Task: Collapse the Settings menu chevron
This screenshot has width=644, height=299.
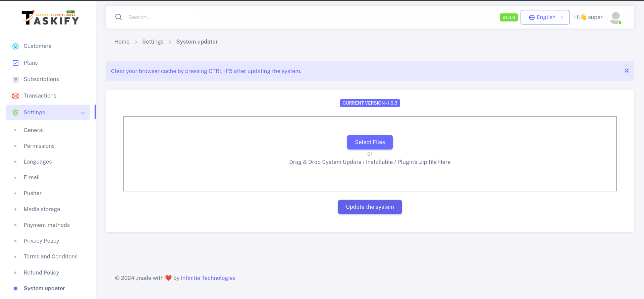Action: coord(83,113)
